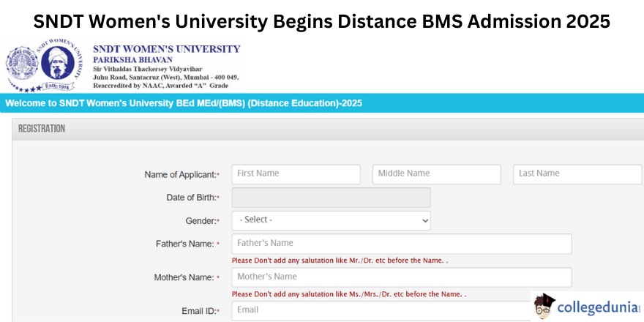
Task: Click the Father's Name input box
Action: pyautogui.click(x=401, y=244)
